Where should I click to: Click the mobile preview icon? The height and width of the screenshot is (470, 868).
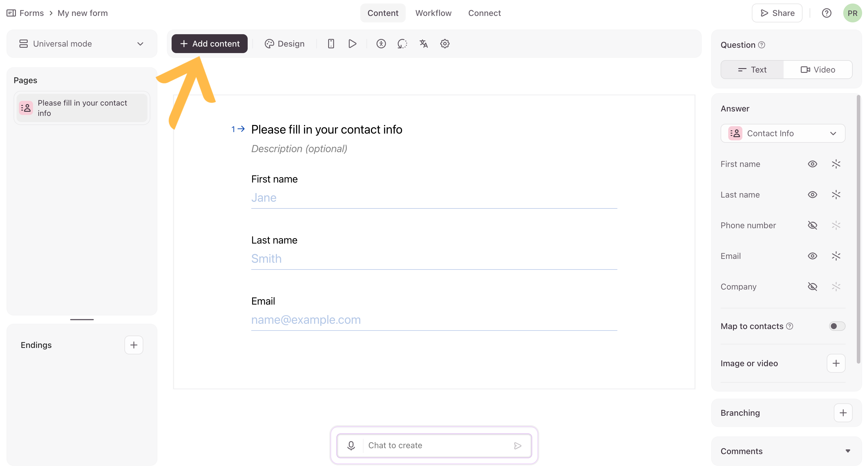point(331,44)
